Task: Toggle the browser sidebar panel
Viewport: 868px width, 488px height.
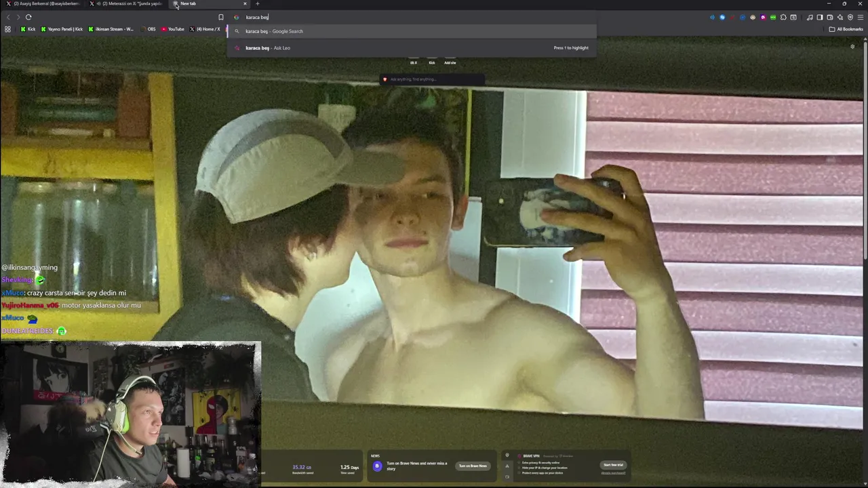Action: [x=820, y=17]
